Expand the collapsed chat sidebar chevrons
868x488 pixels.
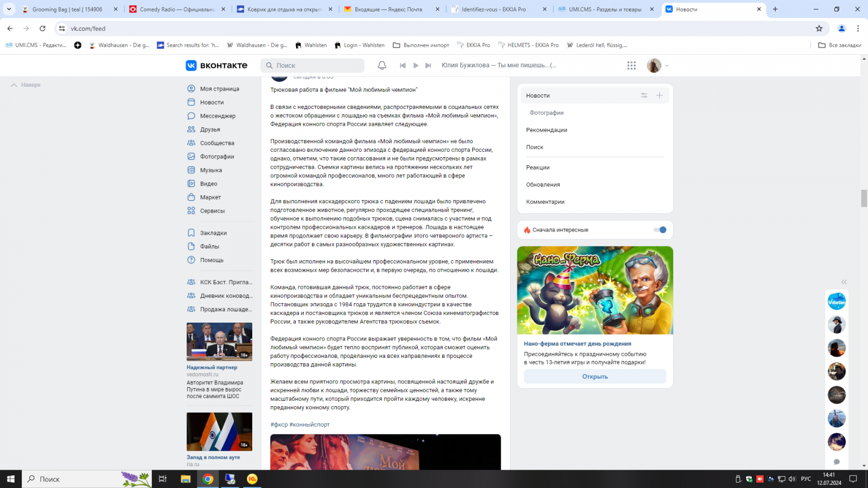point(844,282)
